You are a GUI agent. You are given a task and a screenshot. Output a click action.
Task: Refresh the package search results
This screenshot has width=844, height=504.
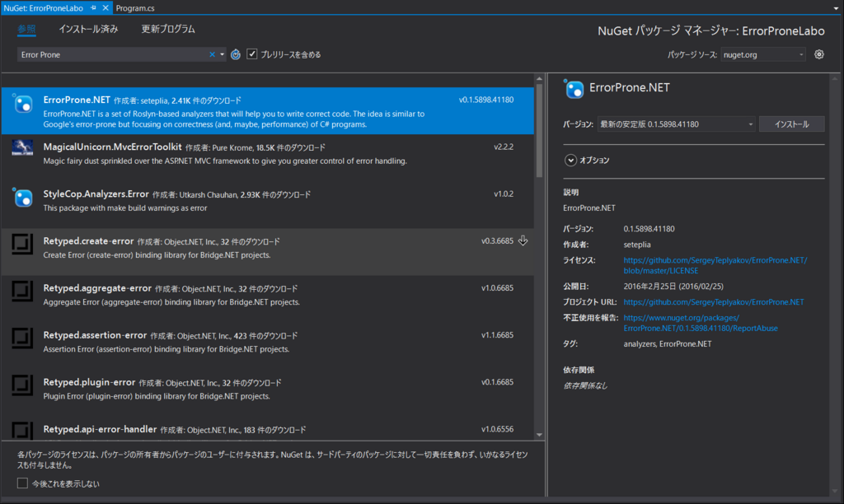235,54
